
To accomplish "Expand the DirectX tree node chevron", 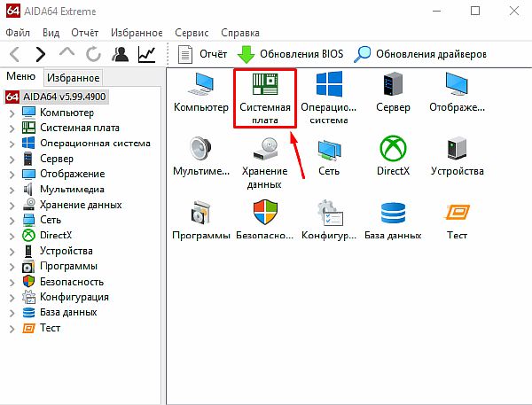I will pyautogui.click(x=12, y=236).
